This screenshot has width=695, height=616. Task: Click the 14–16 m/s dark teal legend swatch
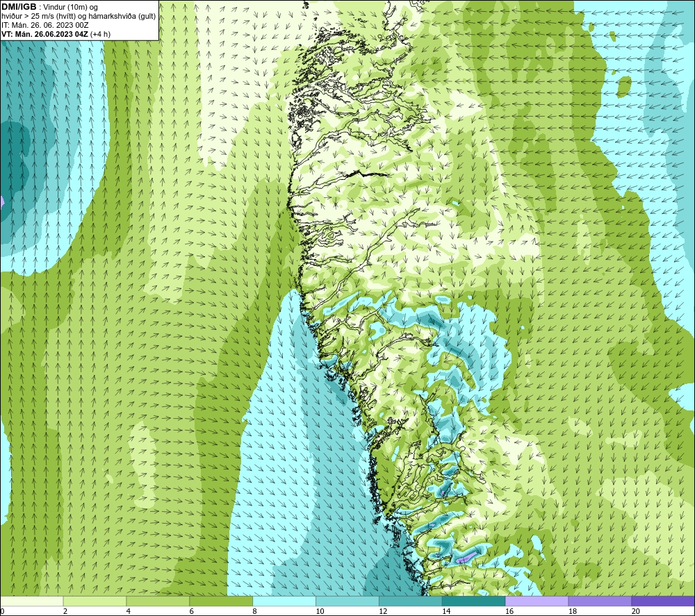474,601
